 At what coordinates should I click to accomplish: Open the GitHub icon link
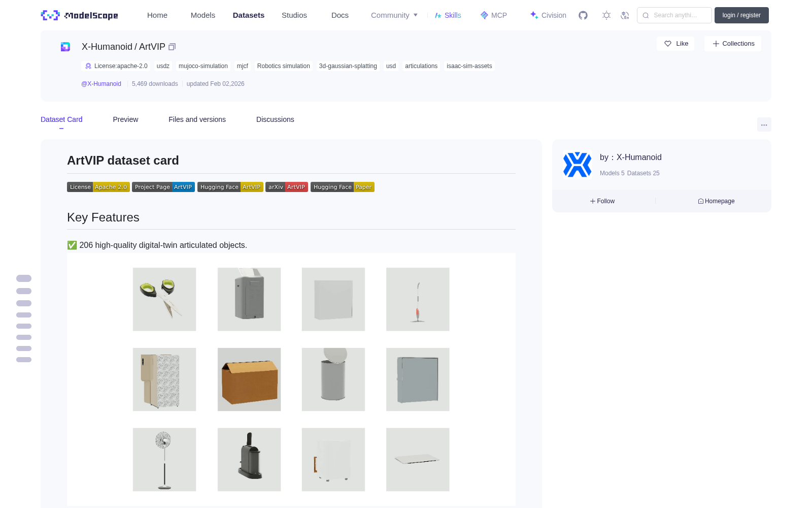(583, 15)
